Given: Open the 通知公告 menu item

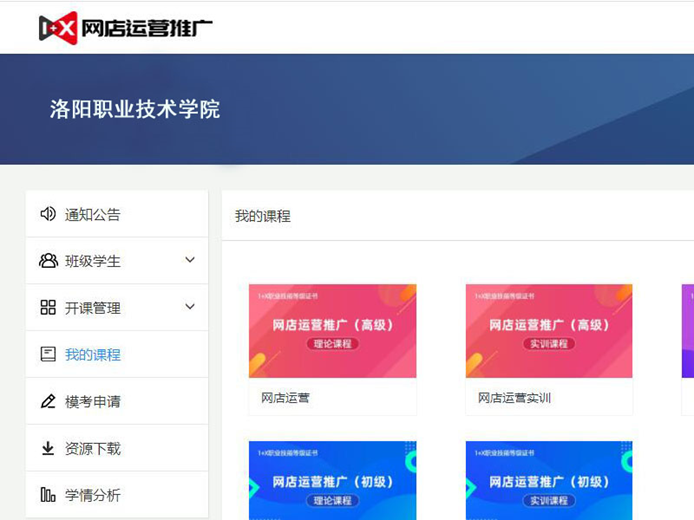Looking at the screenshot, I should point(93,214).
